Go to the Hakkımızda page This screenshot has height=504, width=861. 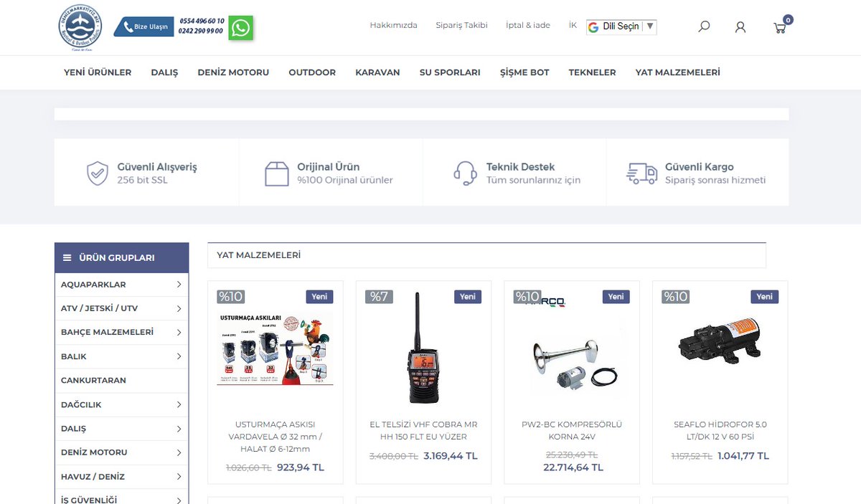tap(393, 25)
